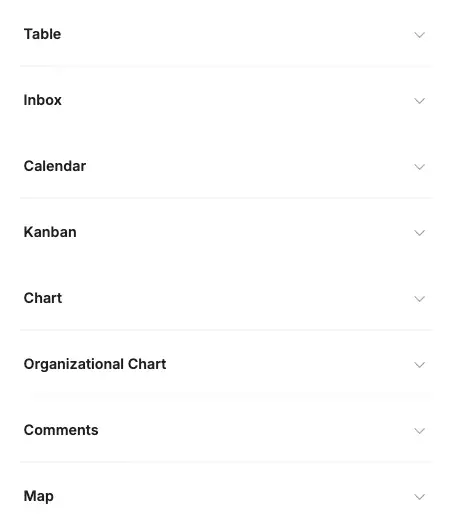
Task: Click the chevron icon beside Map
Action: click(x=420, y=496)
